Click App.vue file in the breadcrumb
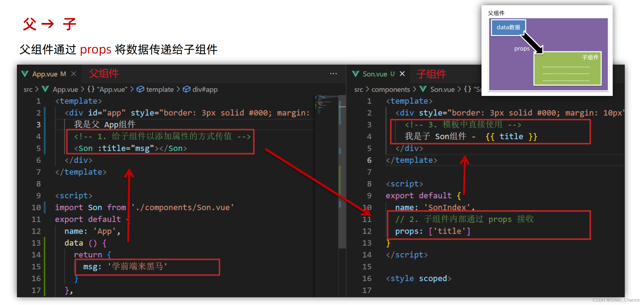Viewport: 644px width, 305px height. pos(65,89)
